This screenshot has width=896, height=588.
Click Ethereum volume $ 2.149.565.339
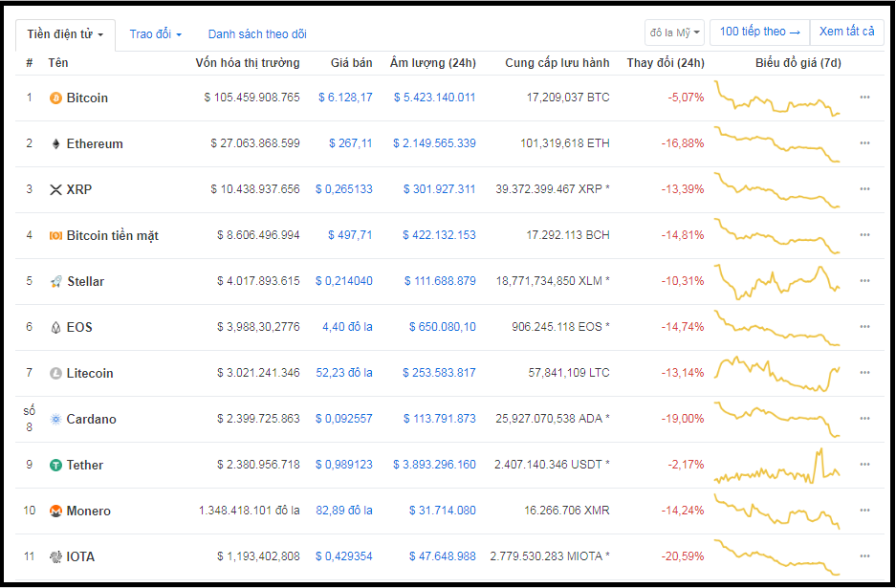click(x=434, y=143)
